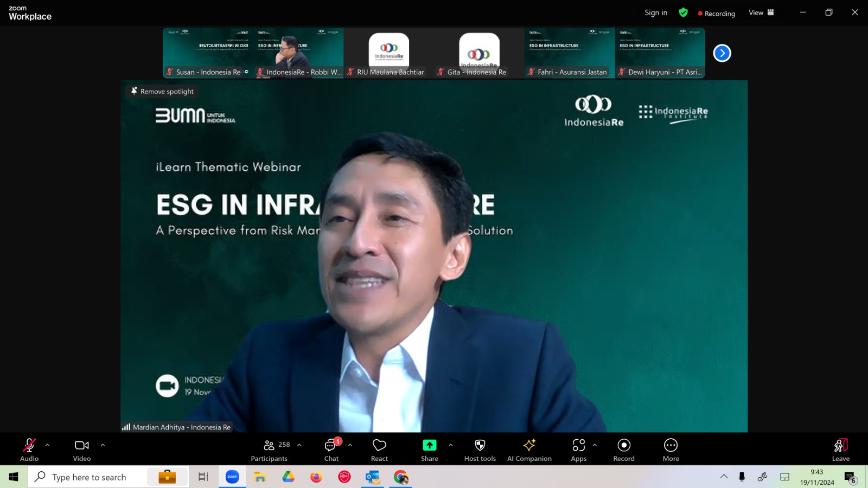Show hidden system tray icons
The image size is (868, 488).
coord(724,477)
